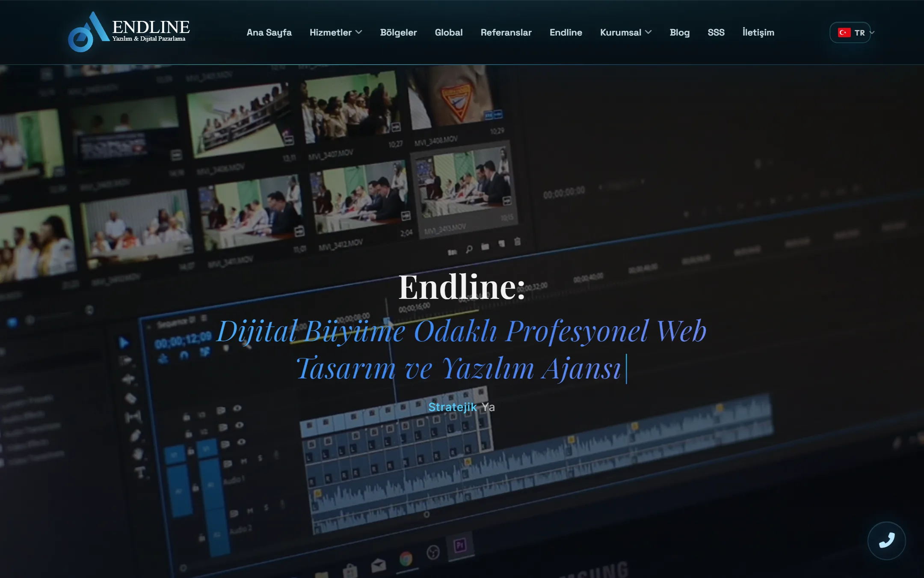Click the Turkish flag icon
This screenshot has width=924, height=578.
tap(844, 33)
